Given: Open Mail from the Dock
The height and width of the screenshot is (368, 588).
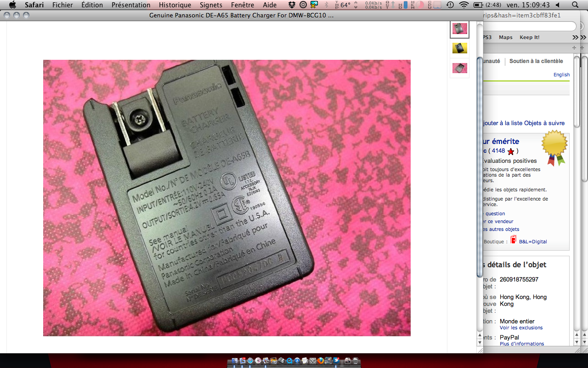Looking at the screenshot, I should [x=243, y=361].
